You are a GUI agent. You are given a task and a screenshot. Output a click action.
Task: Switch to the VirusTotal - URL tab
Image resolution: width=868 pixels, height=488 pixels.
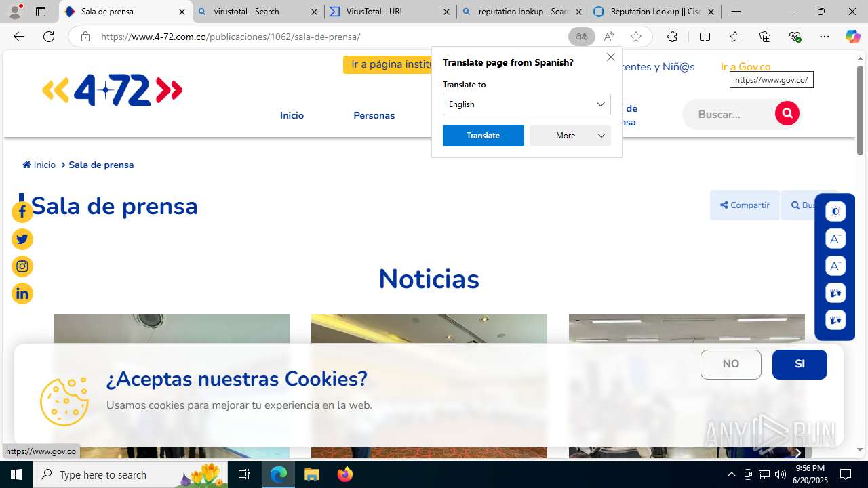click(389, 12)
